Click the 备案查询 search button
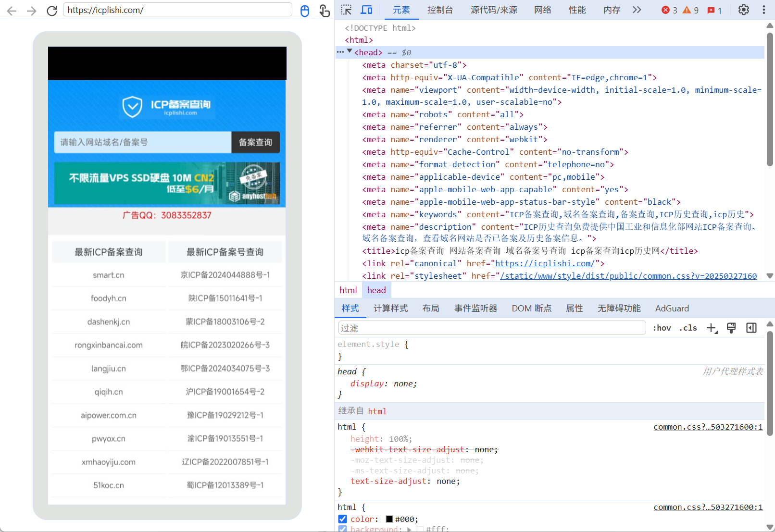The image size is (775, 532). (x=255, y=142)
